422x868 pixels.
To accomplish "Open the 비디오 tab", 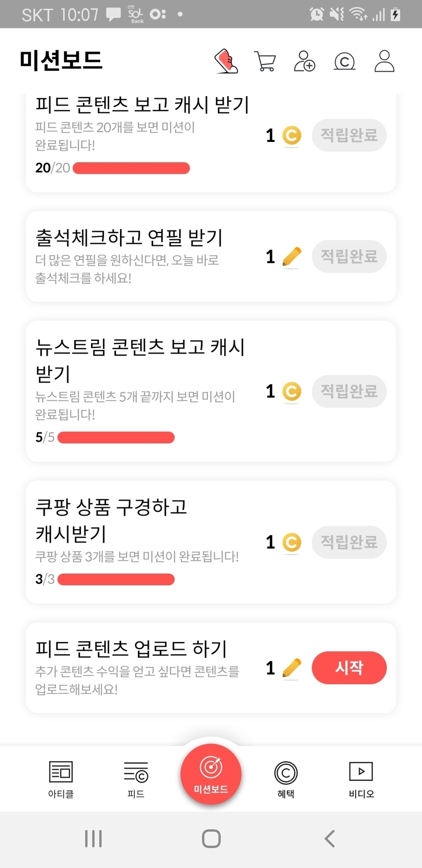I will 361,778.
